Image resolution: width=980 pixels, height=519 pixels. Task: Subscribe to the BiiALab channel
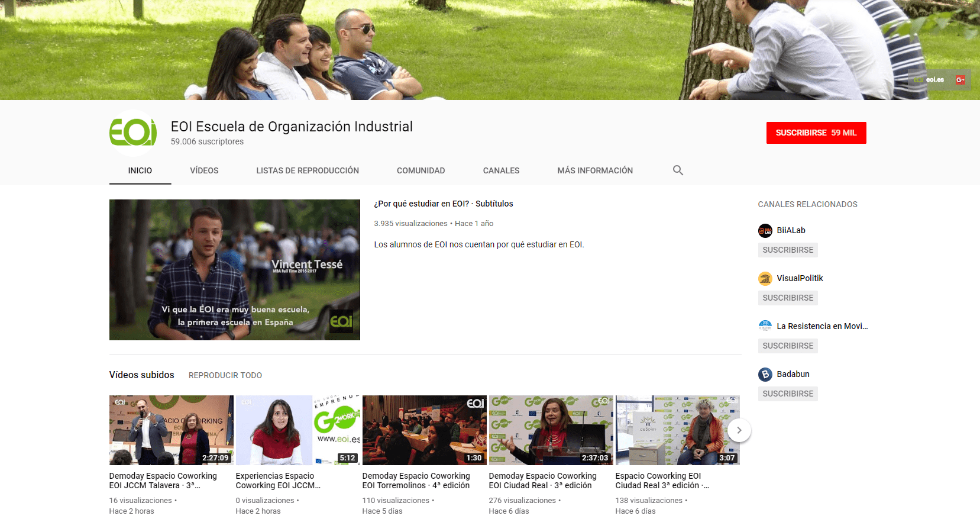pos(788,250)
